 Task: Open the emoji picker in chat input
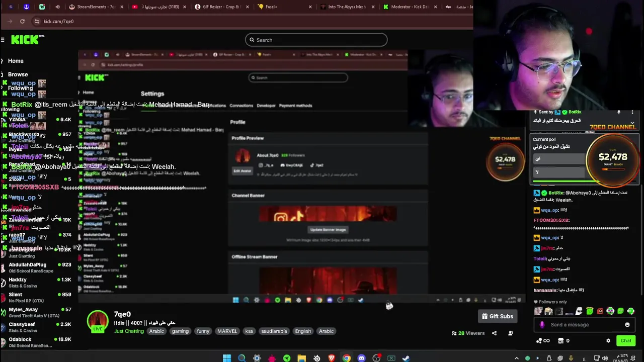(x=627, y=325)
